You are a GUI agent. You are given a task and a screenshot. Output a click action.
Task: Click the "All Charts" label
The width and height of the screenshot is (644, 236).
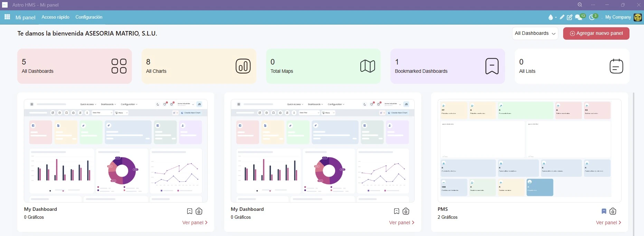pyautogui.click(x=156, y=71)
